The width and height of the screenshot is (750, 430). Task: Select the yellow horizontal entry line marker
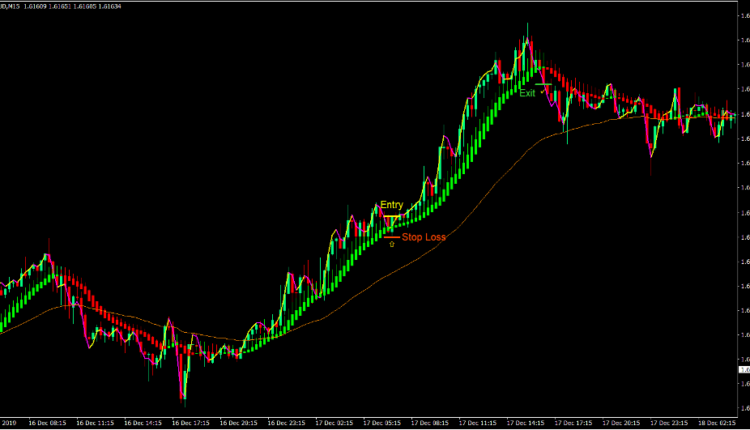(391, 217)
